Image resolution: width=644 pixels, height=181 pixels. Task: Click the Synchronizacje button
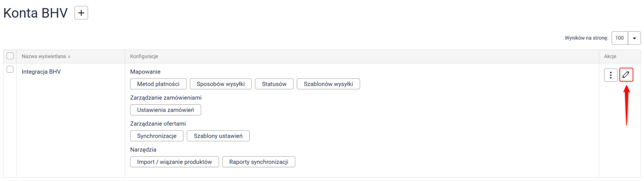click(157, 136)
